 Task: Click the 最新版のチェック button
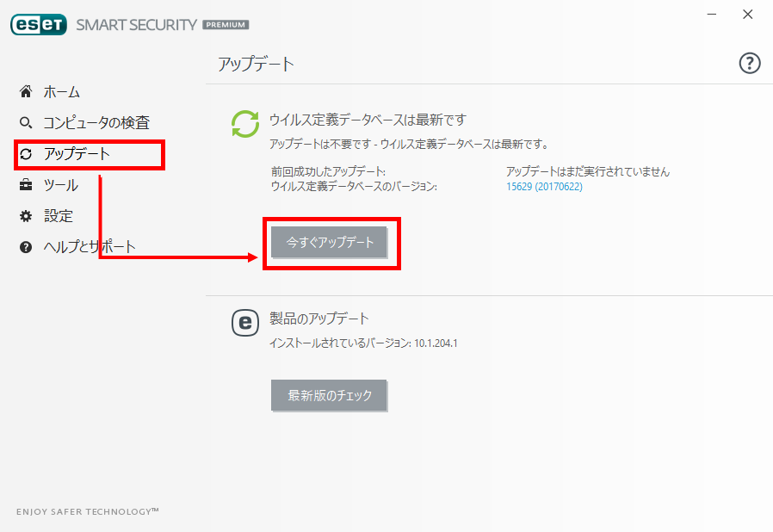point(329,395)
